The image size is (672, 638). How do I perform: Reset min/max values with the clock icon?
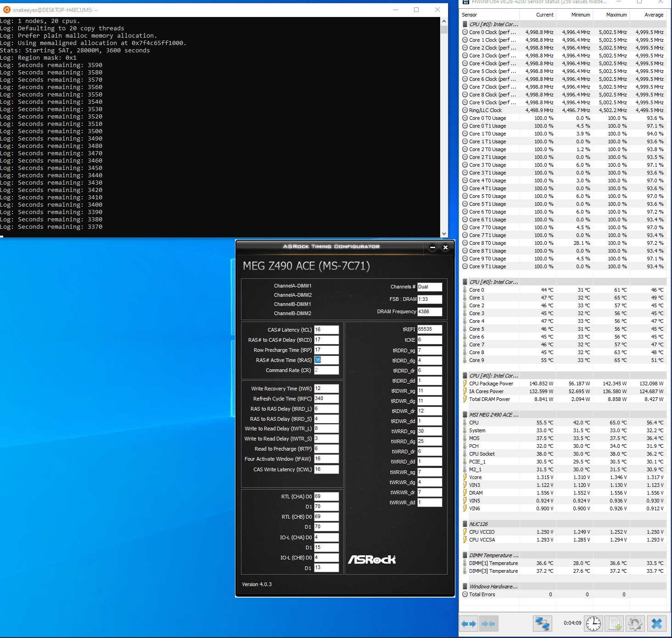tap(594, 624)
